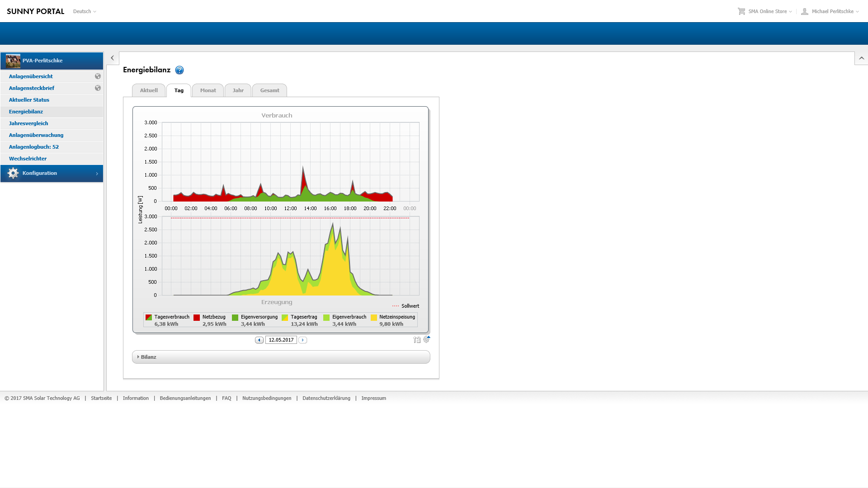The image size is (868, 488).
Task: Click the chart settings gear icon
Action: click(426, 339)
